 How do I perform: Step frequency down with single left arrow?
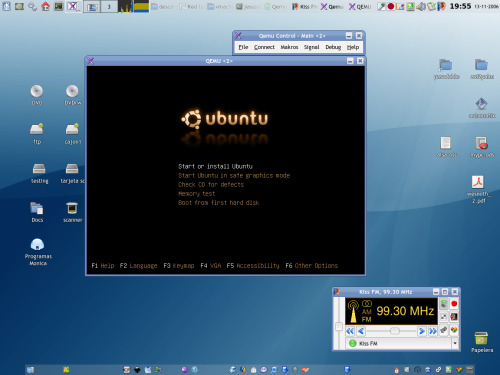click(361, 331)
